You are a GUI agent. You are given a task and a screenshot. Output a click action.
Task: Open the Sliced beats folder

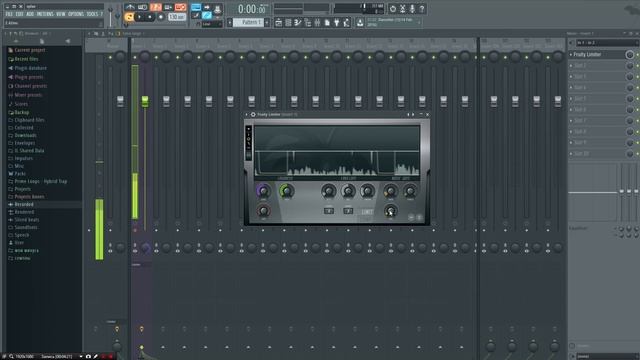[27, 220]
